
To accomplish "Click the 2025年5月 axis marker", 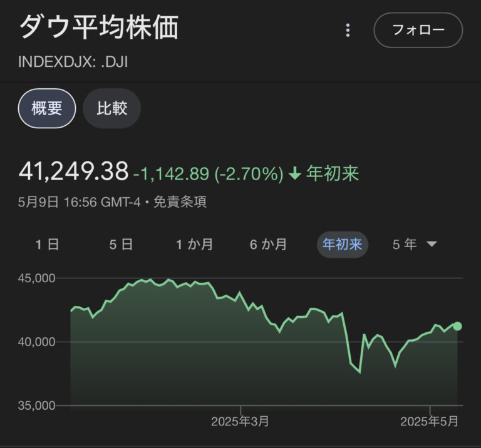I will pyautogui.click(x=430, y=422).
